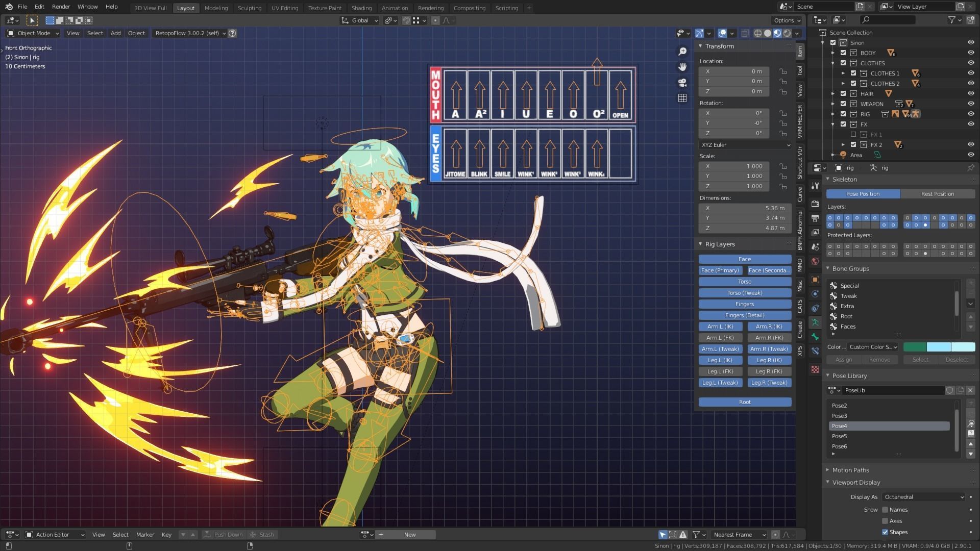Screen dimensions: 980x551
Task: Enable the FX 1 collection checkbox
Action: pos(853,135)
